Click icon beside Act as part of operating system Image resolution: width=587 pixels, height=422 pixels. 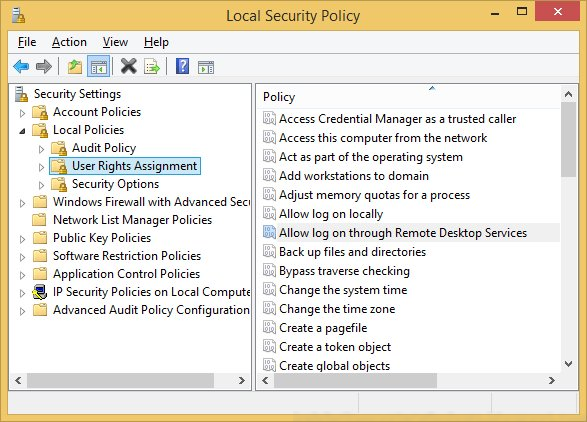click(x=269, y=157)
